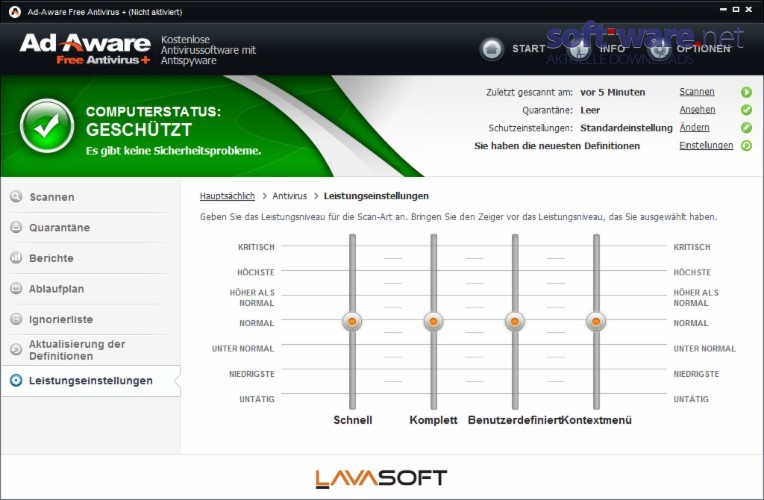This screenshot has height=500, width=764.
Task: Click the 'vor 5 Minuten' value
Action: pos(612,92)
